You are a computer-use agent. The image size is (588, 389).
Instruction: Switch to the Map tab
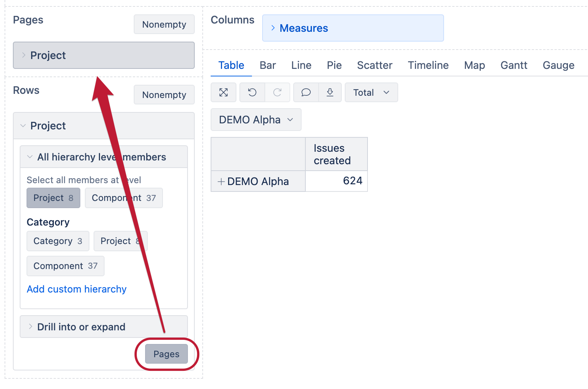click(475, 65)
